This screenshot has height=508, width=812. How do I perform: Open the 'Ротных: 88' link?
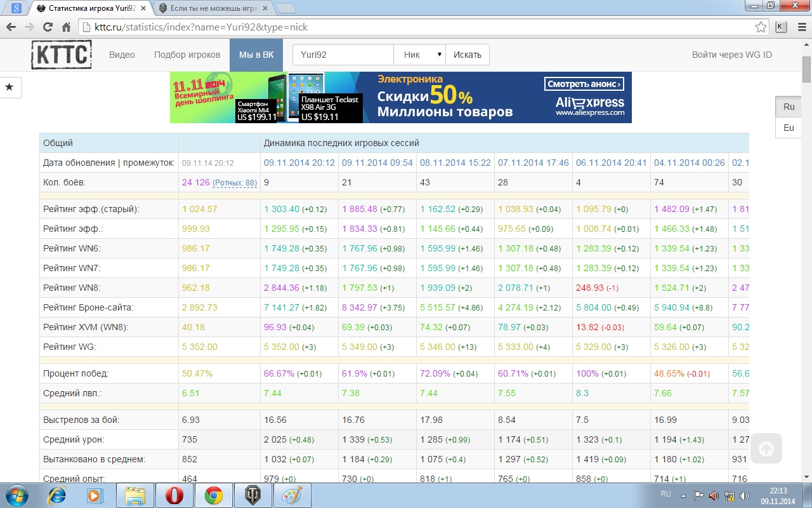235,183
